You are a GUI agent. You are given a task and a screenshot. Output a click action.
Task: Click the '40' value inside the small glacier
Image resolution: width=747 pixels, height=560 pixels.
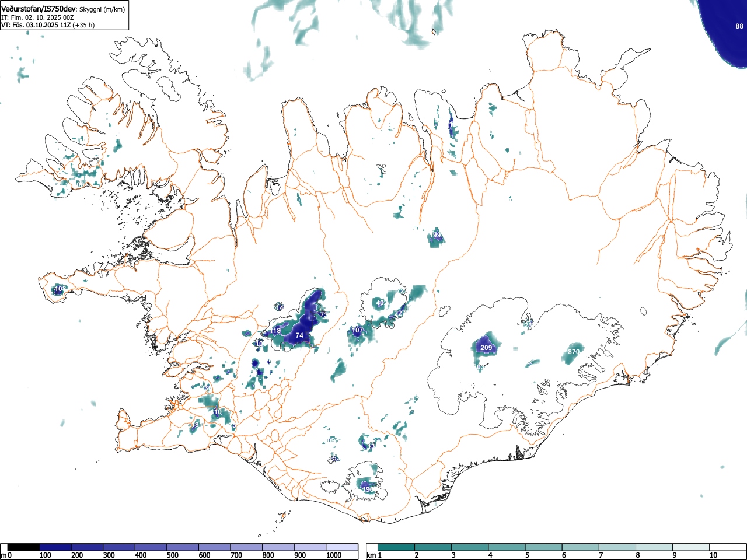pyautogui.click(x=380, y=303)
